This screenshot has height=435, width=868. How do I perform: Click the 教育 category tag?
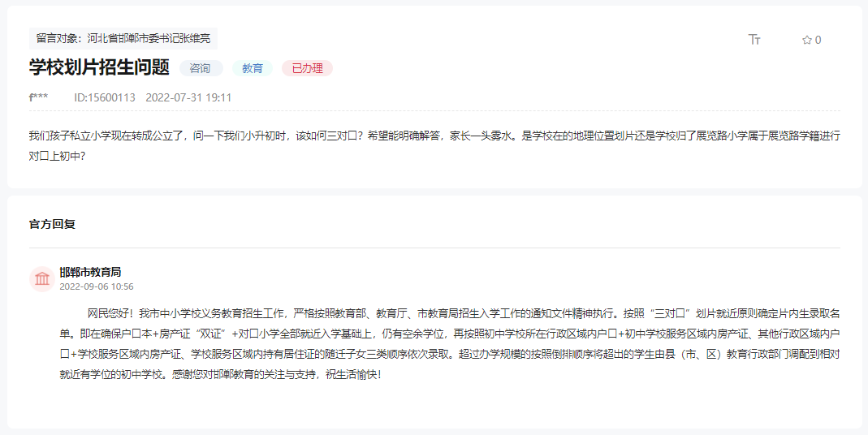tap(253, 68)
